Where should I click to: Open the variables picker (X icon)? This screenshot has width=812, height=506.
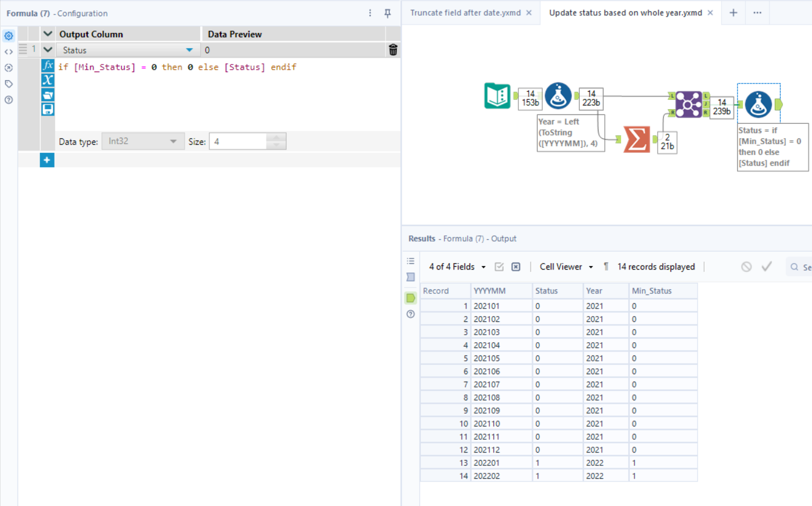(47, 80)
